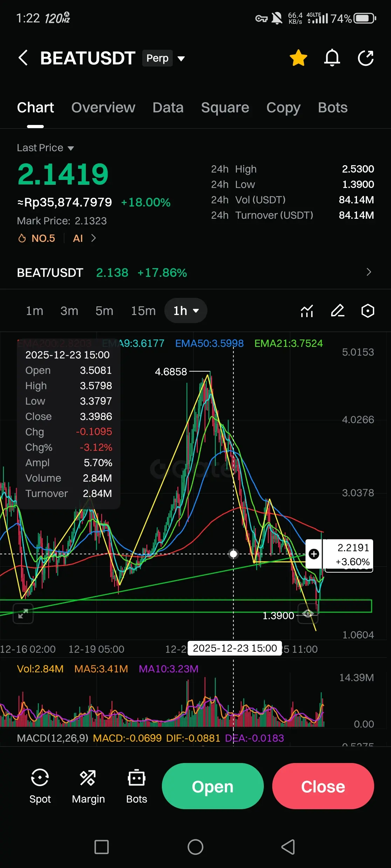The image size is (391, 868).
Task: Tap the red Close position button
Action: coord(323,786)
